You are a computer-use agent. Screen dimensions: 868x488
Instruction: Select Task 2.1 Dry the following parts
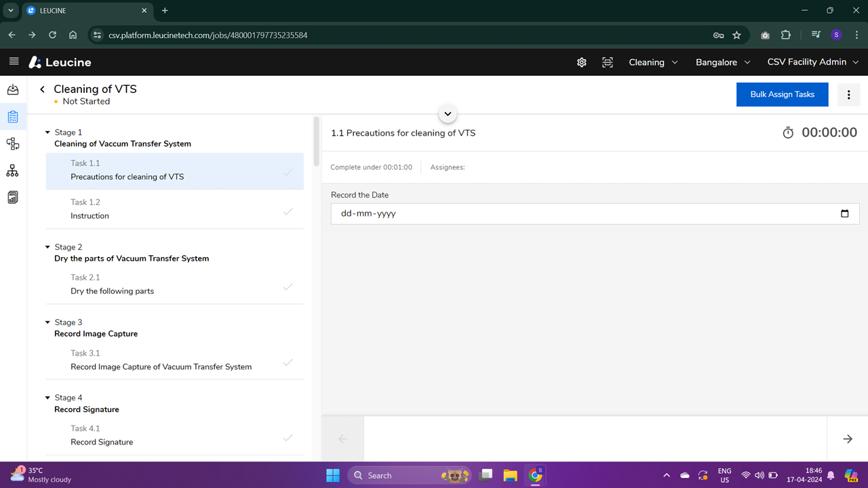pyautogui.click(x=175, y=284)
